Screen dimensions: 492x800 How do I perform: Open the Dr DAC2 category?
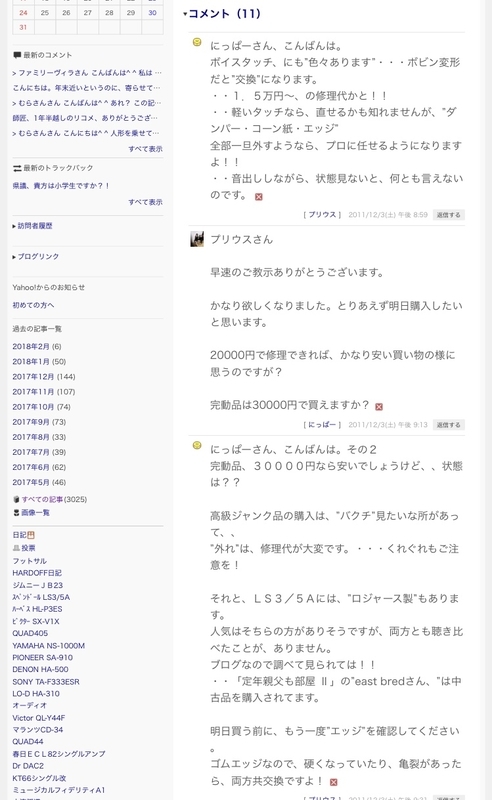tap(28, 766)
